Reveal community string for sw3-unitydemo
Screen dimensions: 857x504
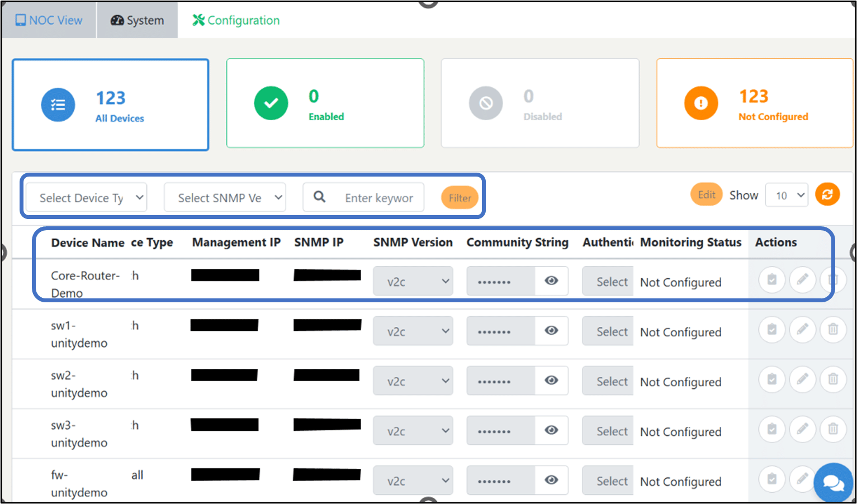pos(552,430)
